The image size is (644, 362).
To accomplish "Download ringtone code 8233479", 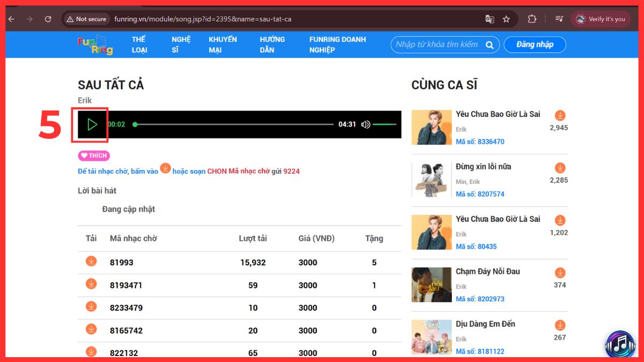I will (x=91, y=307).
